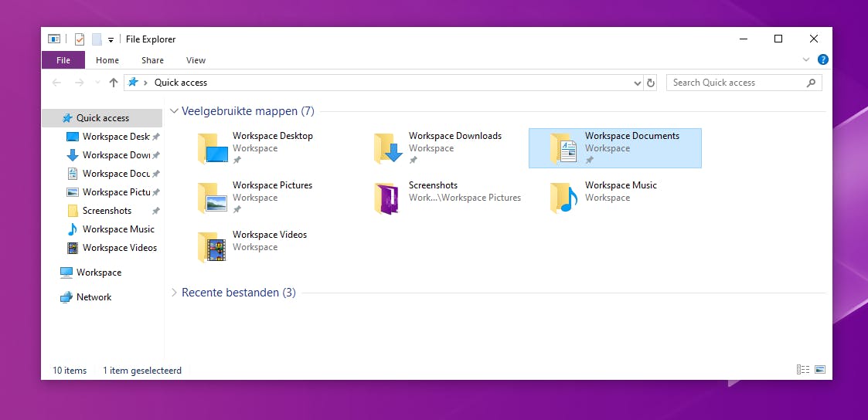Expand the Recente bestanden group
Image resolution: width=868 pixels, height=420 pixels.
coord(174,293)
